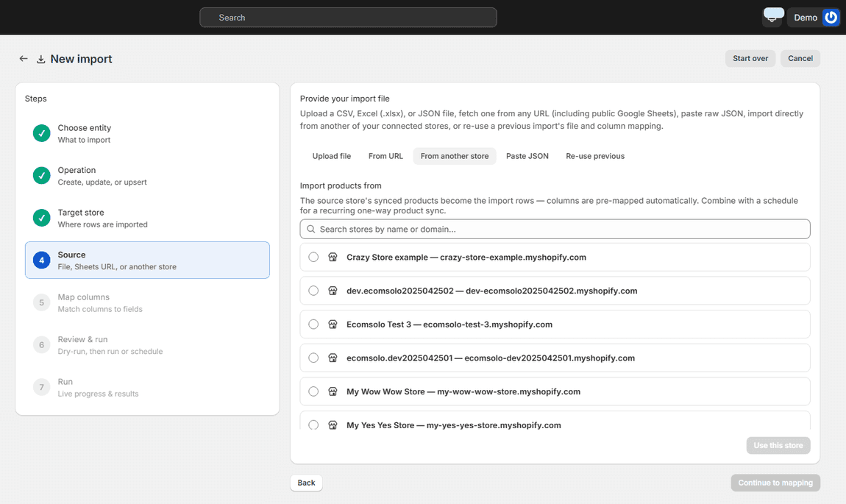Focus the Search stores by name or domain field

[555, 229]
